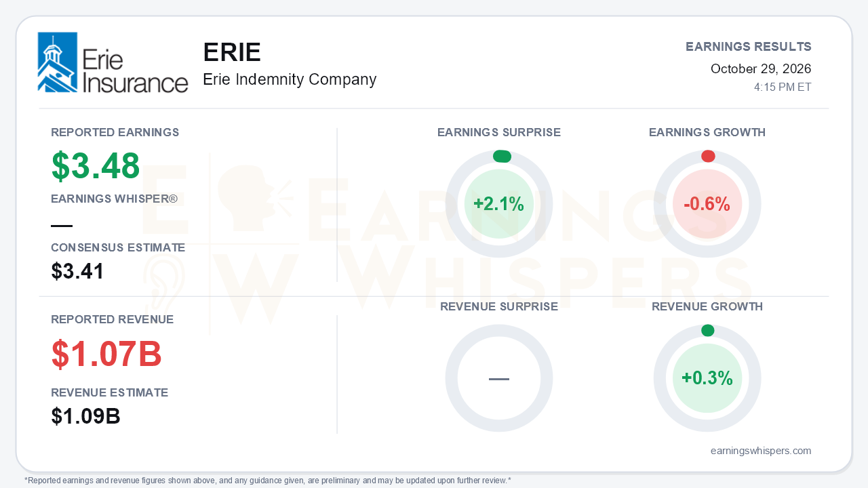The height and width of the screenshot is (488, 868).
Task: Click the +0.3% revenue growth gauge
Action: coord(707,378)
